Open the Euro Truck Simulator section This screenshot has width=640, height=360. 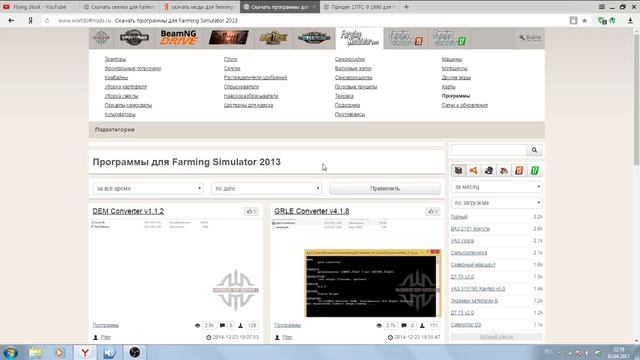(273, 38)
